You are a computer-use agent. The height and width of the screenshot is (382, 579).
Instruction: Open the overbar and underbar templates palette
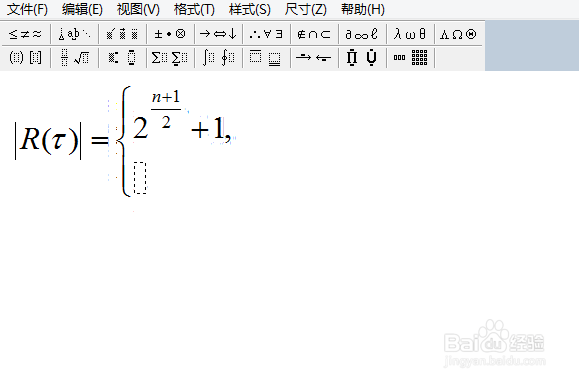point(266,58)
